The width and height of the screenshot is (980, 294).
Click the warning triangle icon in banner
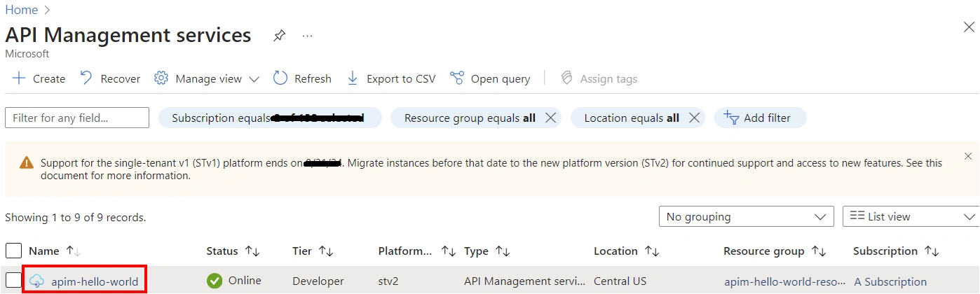(x=26, y=162)
